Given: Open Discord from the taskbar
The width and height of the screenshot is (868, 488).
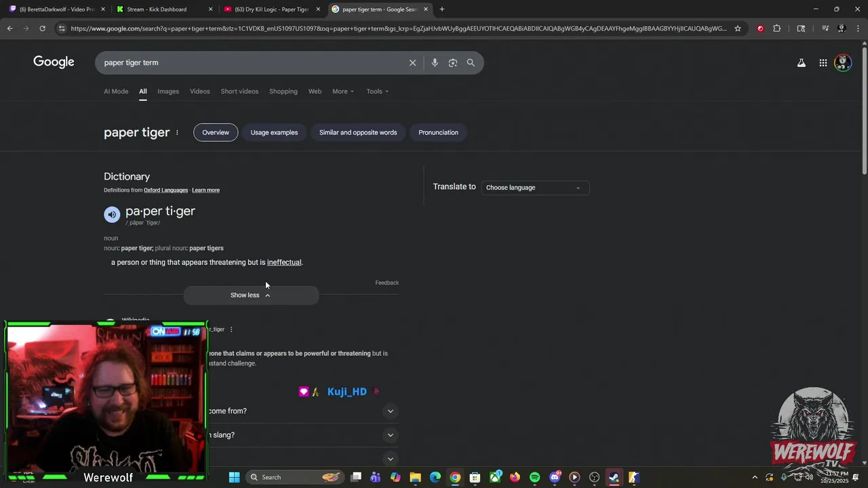Looking at the screenshot, I should pos(555,477).
